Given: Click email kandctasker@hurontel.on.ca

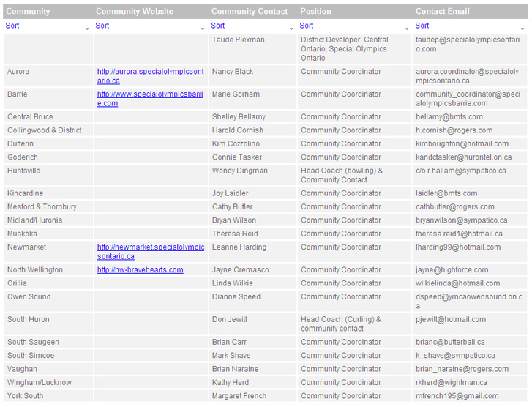Looking at the screenshot, I should [x=463, y=157].
